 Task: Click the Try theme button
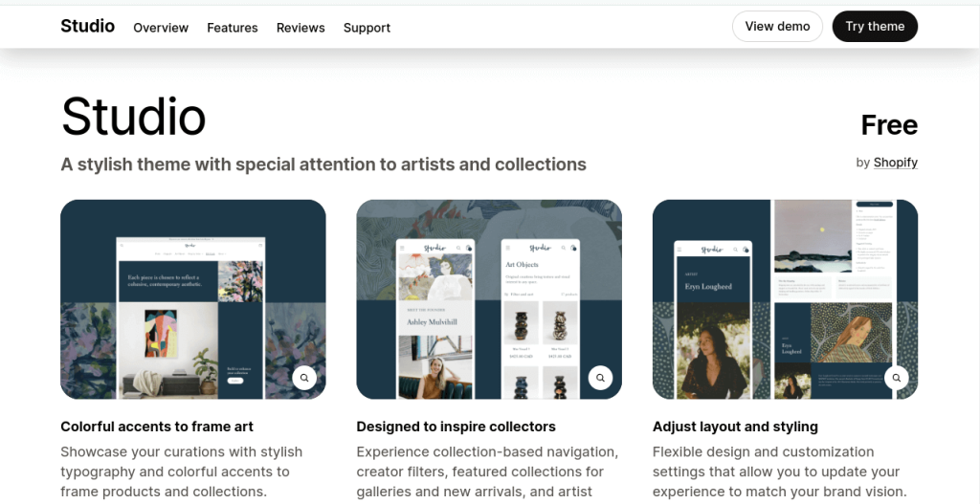[x=875, y=26]
